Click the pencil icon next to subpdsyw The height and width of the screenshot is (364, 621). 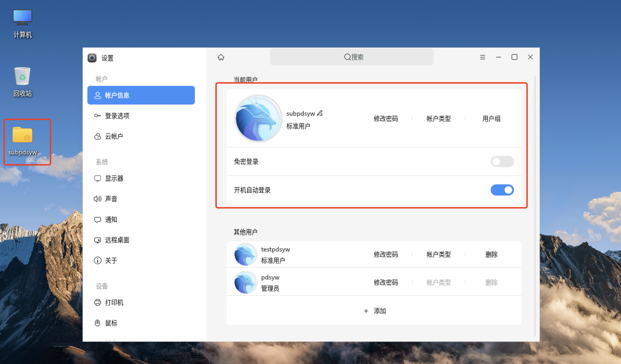pyautogui.click(x=320, y=113)
